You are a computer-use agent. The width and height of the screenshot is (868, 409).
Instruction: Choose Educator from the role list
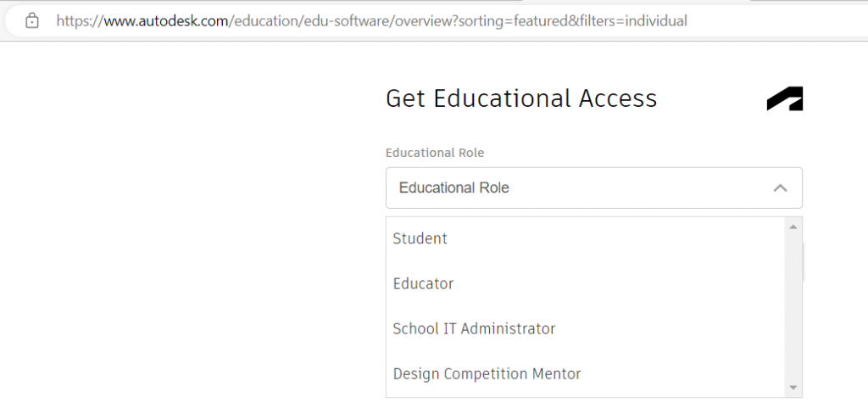[424, 283]
